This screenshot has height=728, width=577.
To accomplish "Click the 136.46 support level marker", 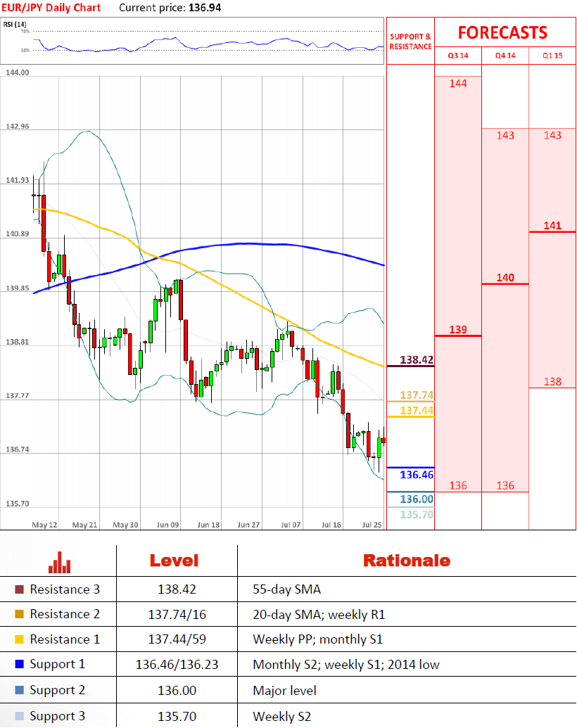I will coord(417,475).
